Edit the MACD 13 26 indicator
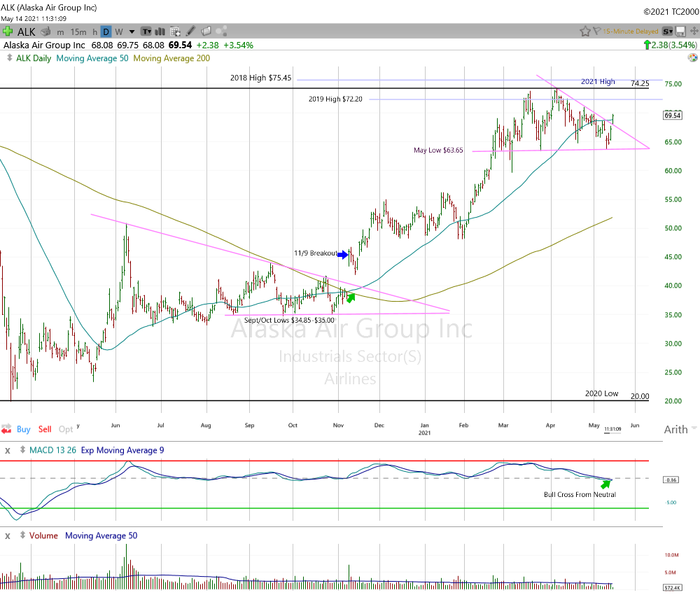 coord(52,450)
